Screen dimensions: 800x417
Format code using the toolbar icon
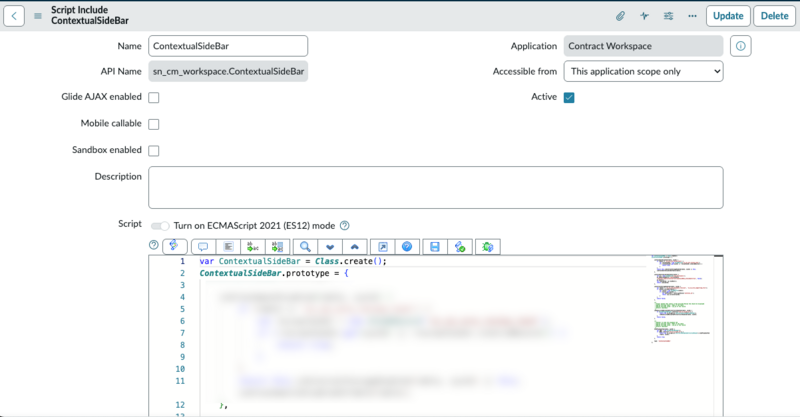pos(228,247)
